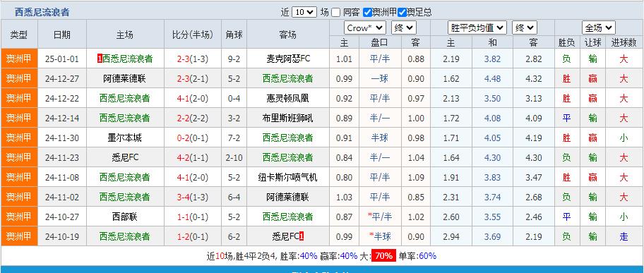The height and width of the screenshot is (273, 644).
Task: Click the 类型 column header
Action: (x=19, y=35)
